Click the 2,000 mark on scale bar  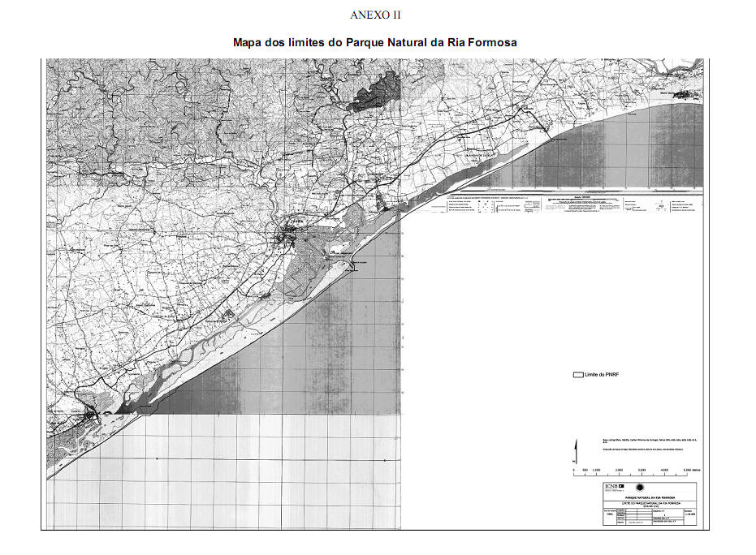click(x=619, y=471)
